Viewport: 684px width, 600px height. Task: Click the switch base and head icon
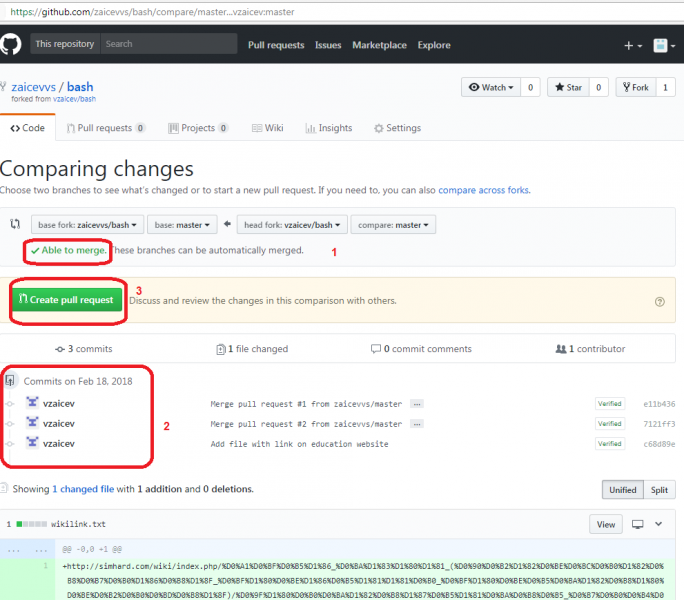click(15, 225)
